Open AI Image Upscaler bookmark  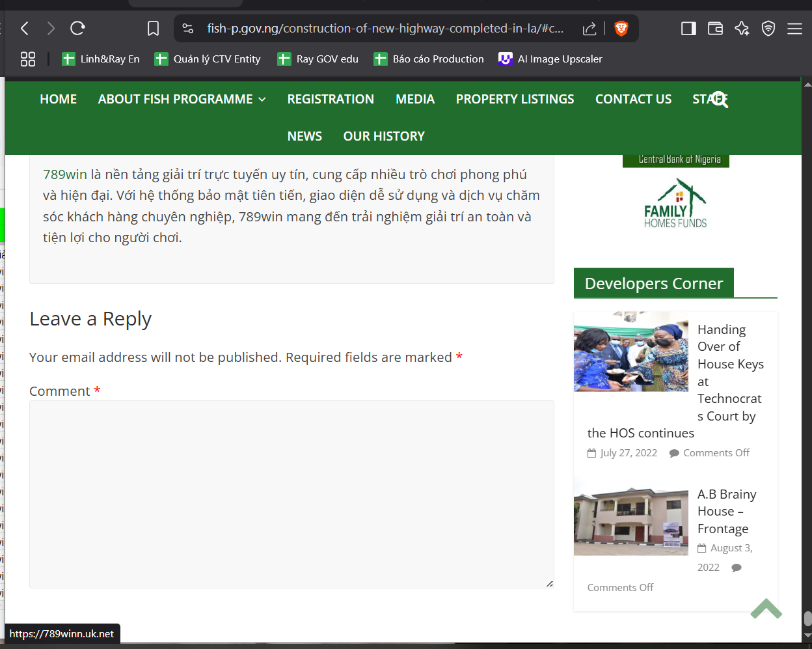pyautogui.click(x=550, y=59)
